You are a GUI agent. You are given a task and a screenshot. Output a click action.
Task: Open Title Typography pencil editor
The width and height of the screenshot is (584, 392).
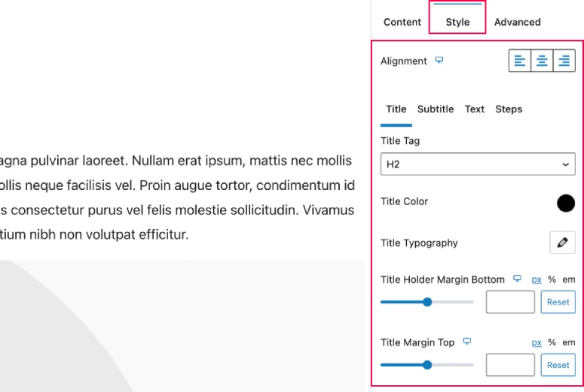coord(562,243)
